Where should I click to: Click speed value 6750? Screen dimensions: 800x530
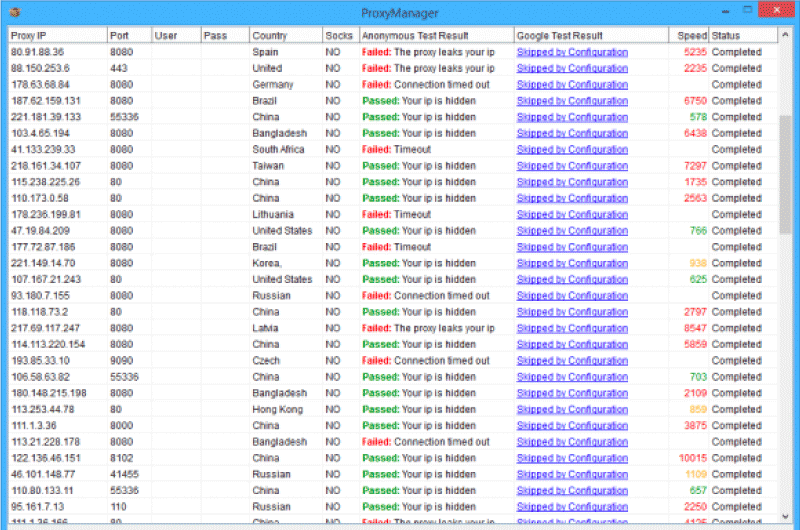click(695, 101)
